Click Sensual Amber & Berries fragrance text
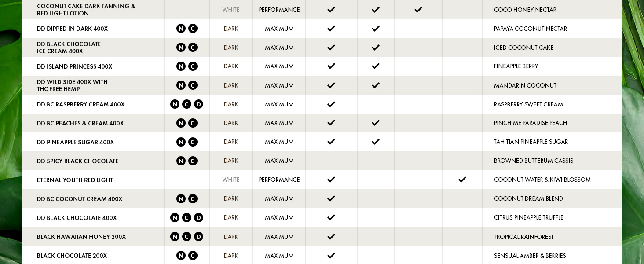This screenshot has height=264, width=644. click(530, 256)
